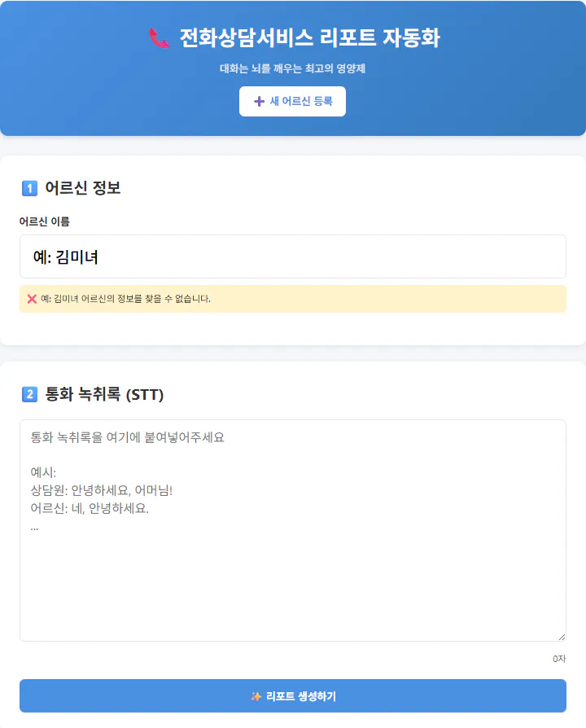586x728 pixels.
Task: Click the 통화 녹취록 (STT) heading
Action: 104,394
